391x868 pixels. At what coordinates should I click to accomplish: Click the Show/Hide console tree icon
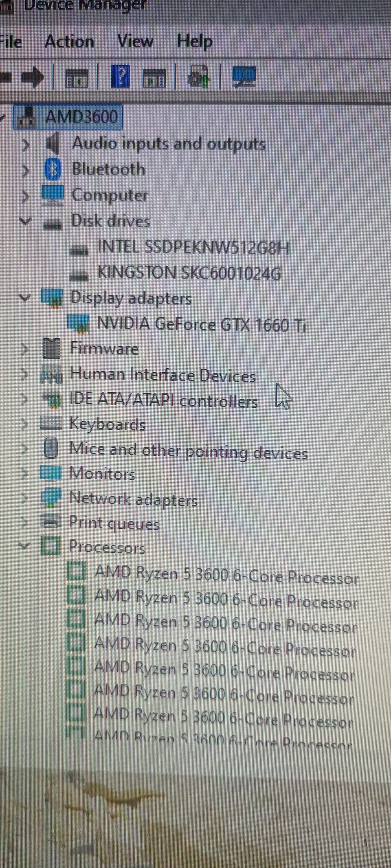tap(77, 77)
